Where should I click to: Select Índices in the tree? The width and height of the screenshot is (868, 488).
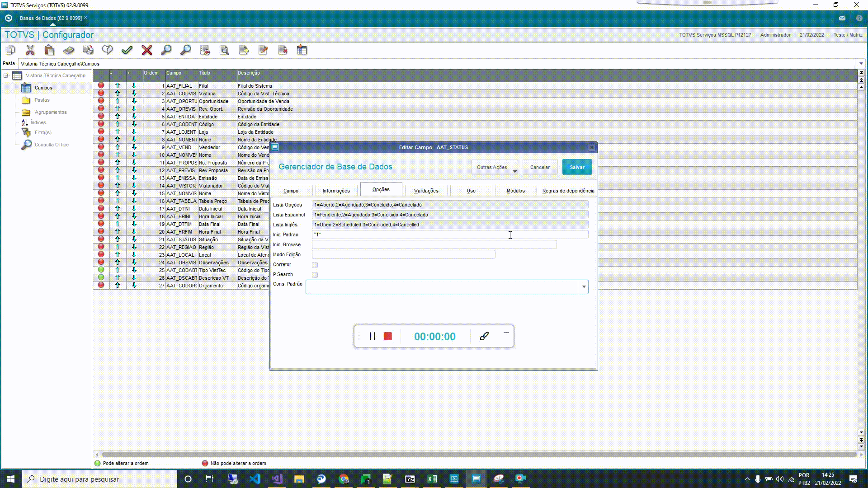click(38, 122)
